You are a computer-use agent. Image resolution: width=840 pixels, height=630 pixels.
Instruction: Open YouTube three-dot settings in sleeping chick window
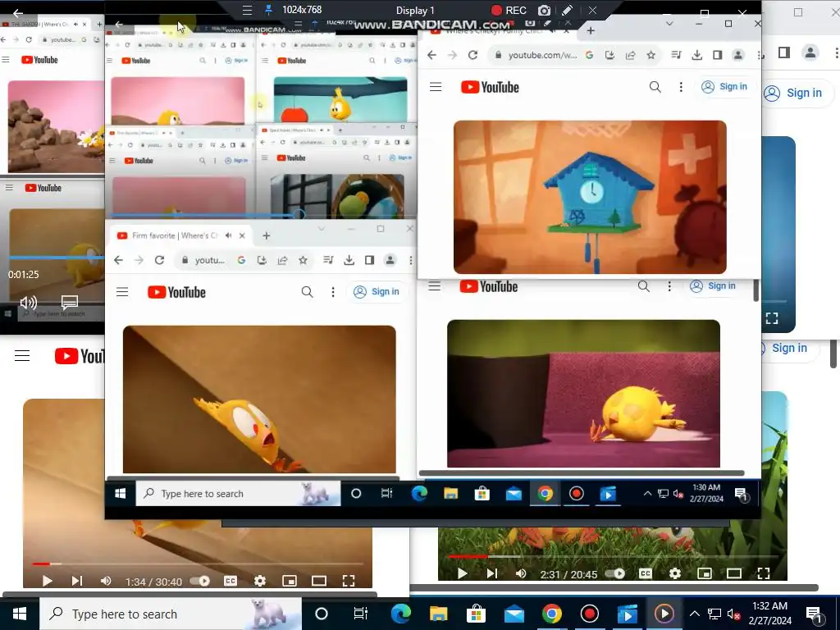(669, 286)
